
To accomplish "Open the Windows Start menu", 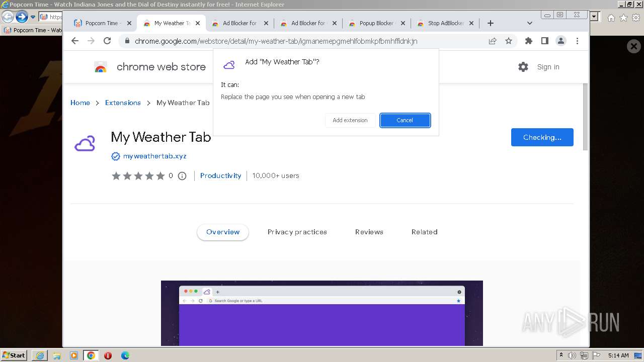I will coord(14,355).
